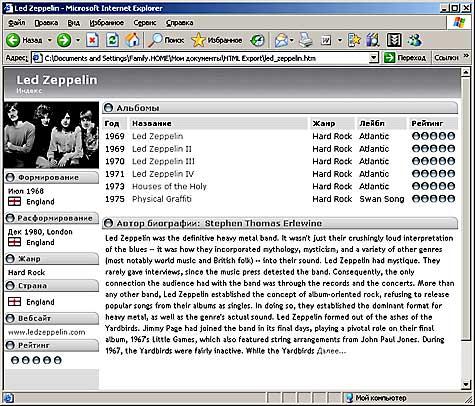Click the Рейтинг column header in albums table
475x406 pixels.
click(433, 123)
